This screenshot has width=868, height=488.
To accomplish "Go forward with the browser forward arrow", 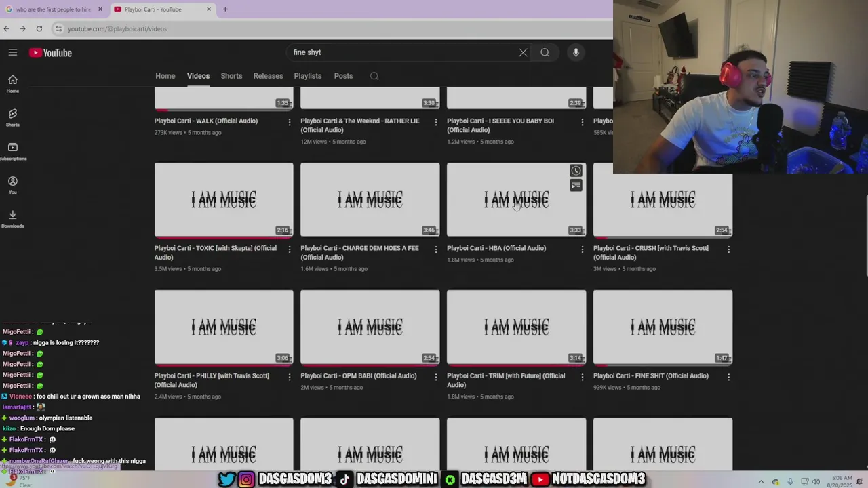I will pyautogui.click(x=22, y=28).
